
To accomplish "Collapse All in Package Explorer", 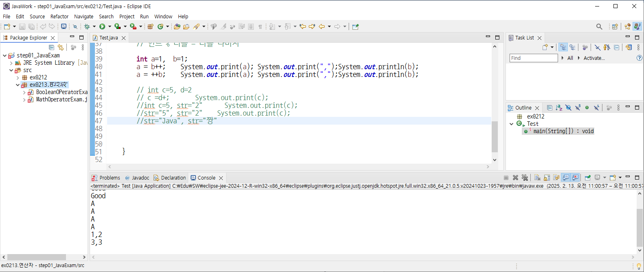I will [51, 47].
